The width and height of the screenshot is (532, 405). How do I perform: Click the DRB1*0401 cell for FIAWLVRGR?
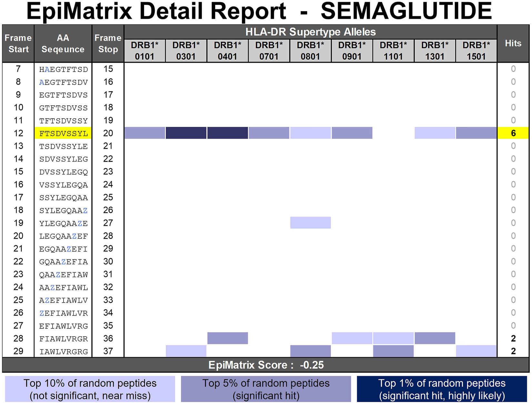tap(227, 338)
